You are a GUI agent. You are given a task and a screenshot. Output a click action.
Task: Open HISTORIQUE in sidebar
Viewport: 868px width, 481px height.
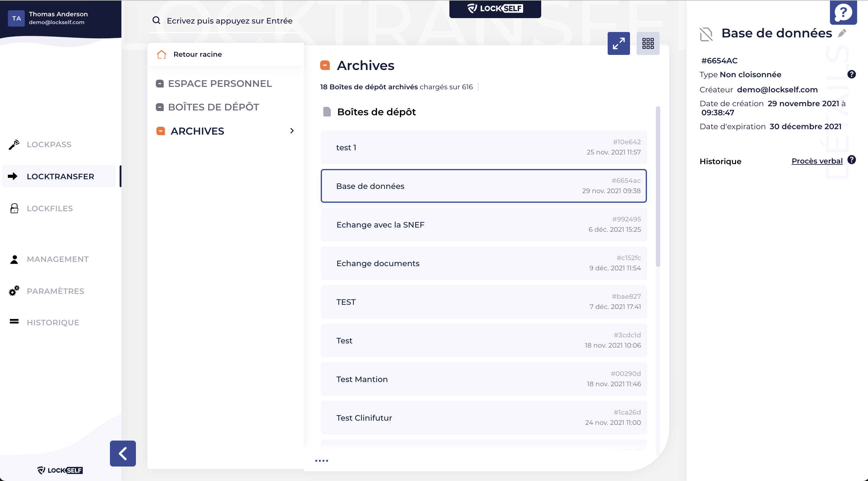tap(53, 323)
